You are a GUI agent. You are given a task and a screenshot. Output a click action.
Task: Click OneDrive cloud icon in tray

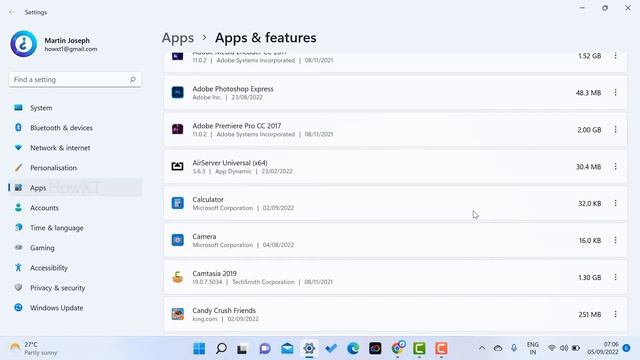click(x=498, y=348)
